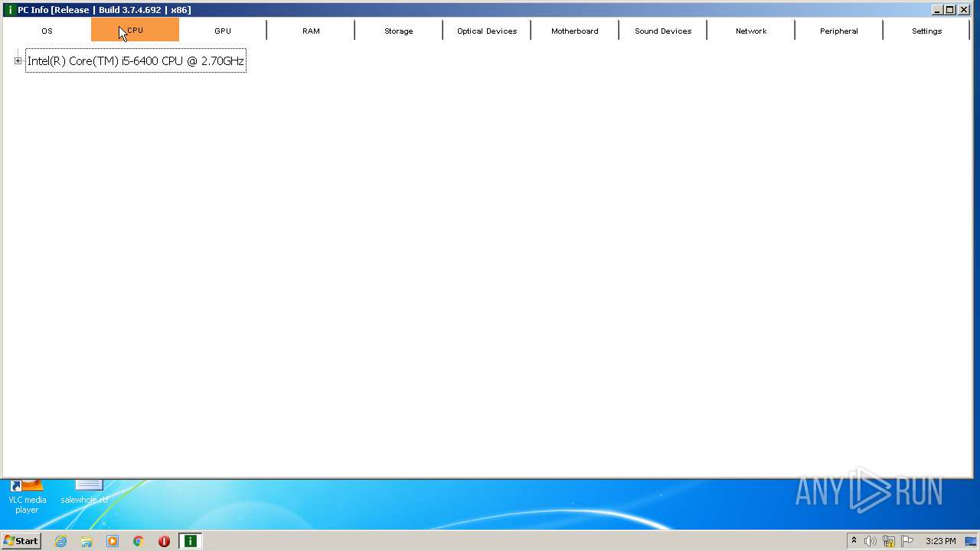Viewport: 980px width, 551px height.
Task: Click the Show desktop tray icon
Action: coord(971,541)
